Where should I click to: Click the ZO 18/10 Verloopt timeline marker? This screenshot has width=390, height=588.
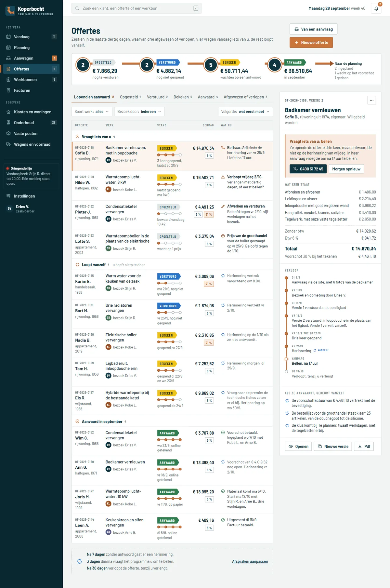(286, 371)
